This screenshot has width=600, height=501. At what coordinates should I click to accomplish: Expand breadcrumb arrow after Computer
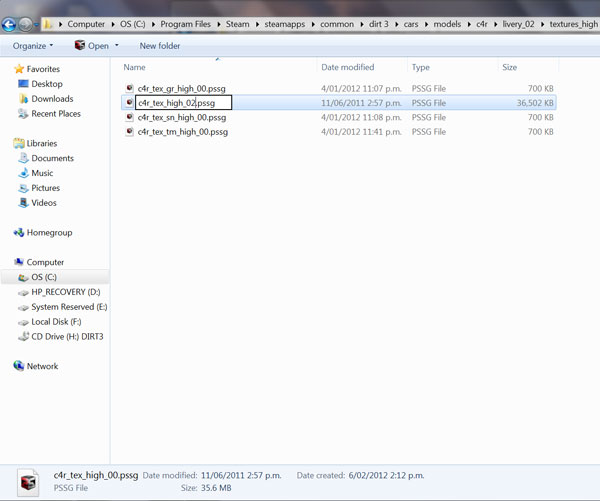pyautogui.click(x=113, y=24)
